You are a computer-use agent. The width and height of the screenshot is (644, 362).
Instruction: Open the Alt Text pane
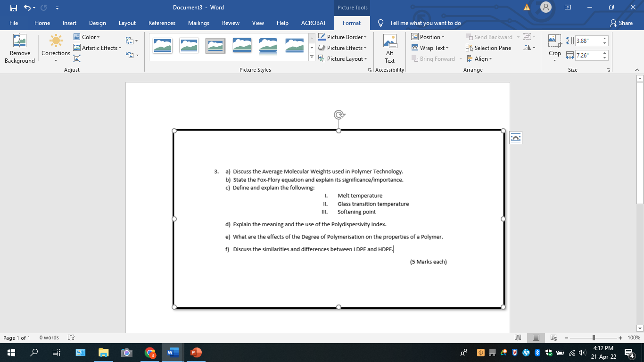point(389,48)
